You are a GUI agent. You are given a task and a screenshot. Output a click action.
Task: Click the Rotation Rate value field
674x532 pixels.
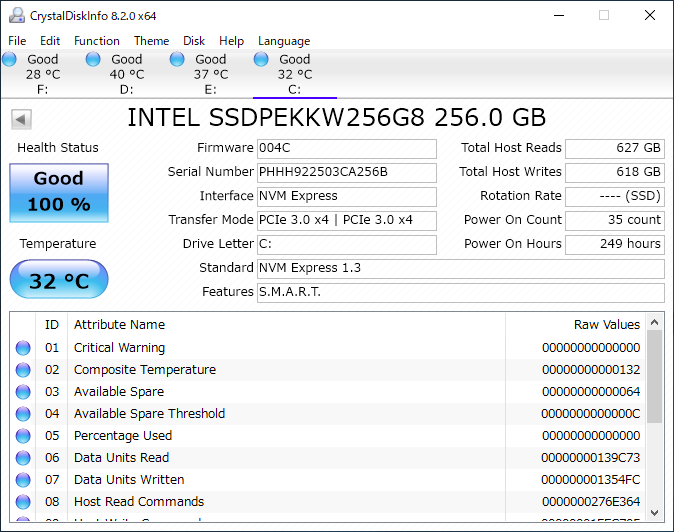pyautogui.click(x=615, y=197)
